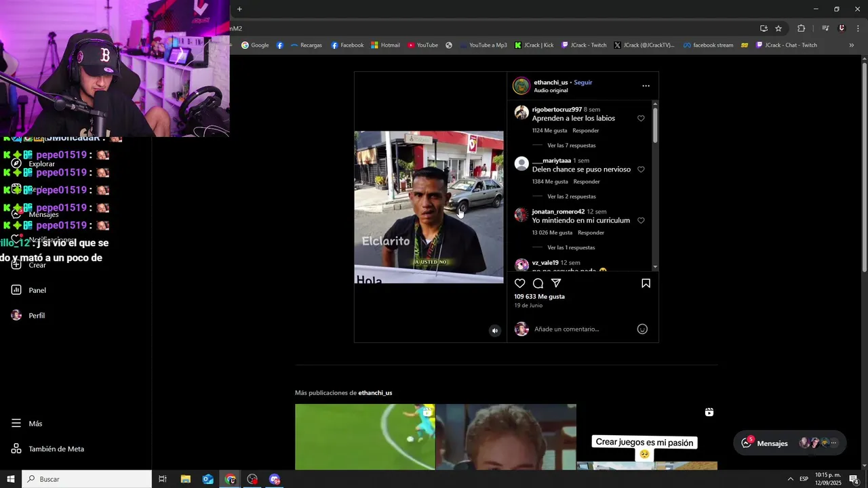Reply to jonatan_romero42's comment via Responder
The image size is (868, 488).
click(591, 232)
